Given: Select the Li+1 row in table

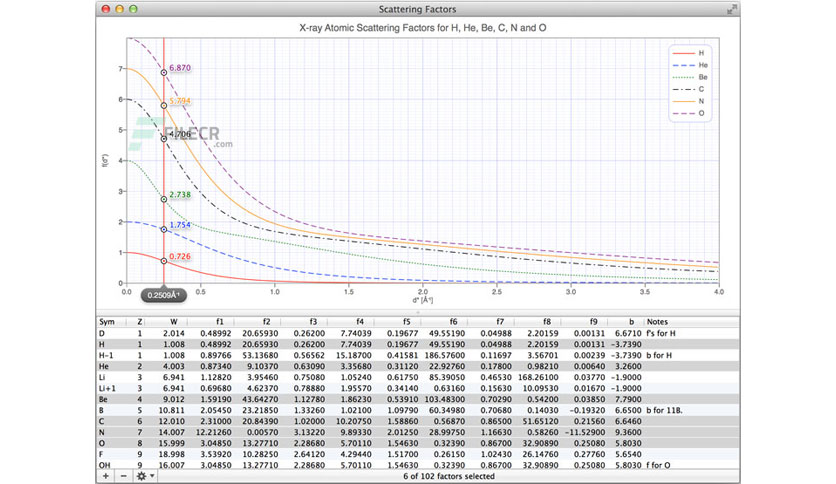Looking at the screenshot, I should point(417,388).
